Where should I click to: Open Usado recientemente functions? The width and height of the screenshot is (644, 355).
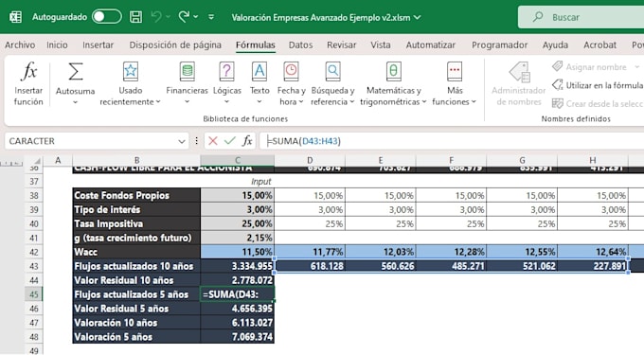click(x=130, y=83)
